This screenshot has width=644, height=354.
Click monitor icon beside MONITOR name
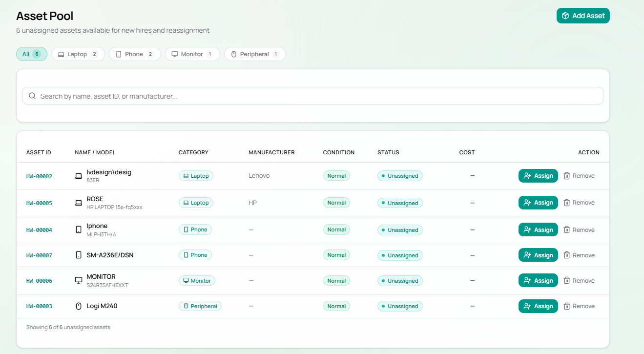tap(79, 280)
